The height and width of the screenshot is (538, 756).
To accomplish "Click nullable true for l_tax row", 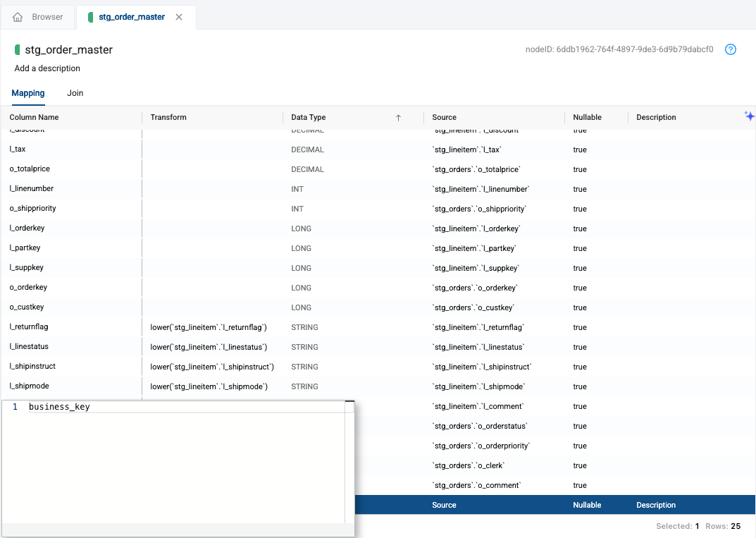I will [x=580, y=150].
